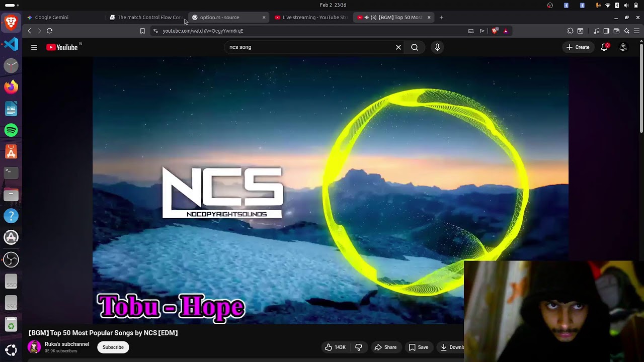This screenshot has height=362, width=644.
Task: Open the Brave playlist music note icon
Action: (596, 31)
